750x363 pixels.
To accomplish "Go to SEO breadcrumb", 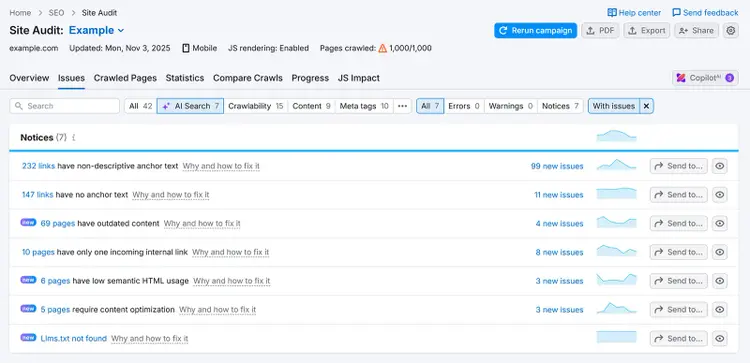I will click(56, 13).
